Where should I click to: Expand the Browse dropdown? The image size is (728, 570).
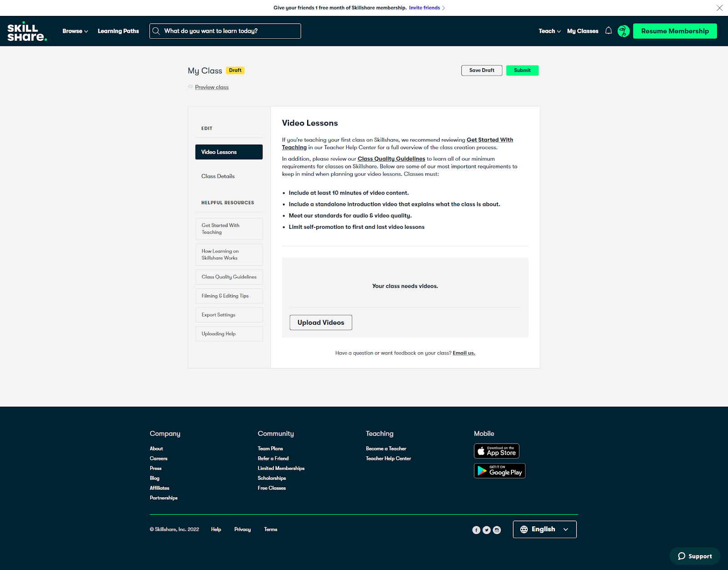tap(75, 31)
